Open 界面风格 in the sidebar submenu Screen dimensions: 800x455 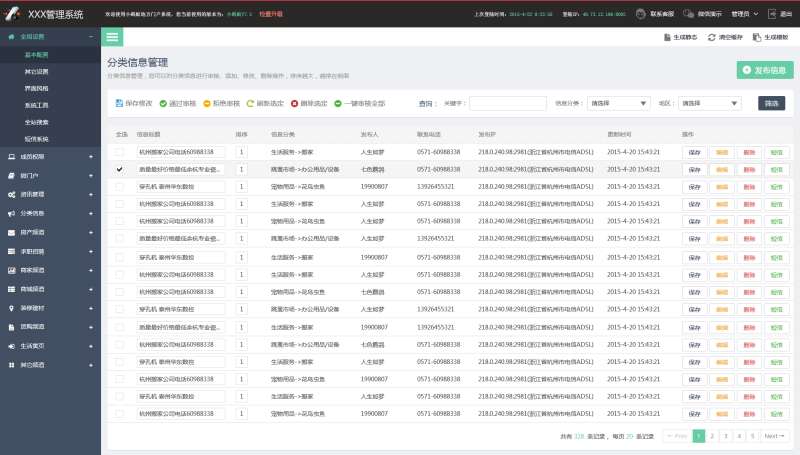37,88
